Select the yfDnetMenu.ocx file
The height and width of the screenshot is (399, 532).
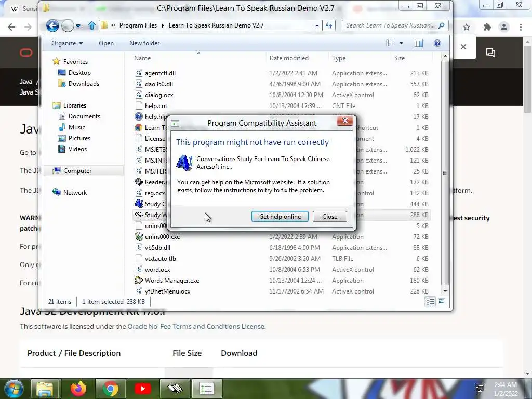(167, 291)
